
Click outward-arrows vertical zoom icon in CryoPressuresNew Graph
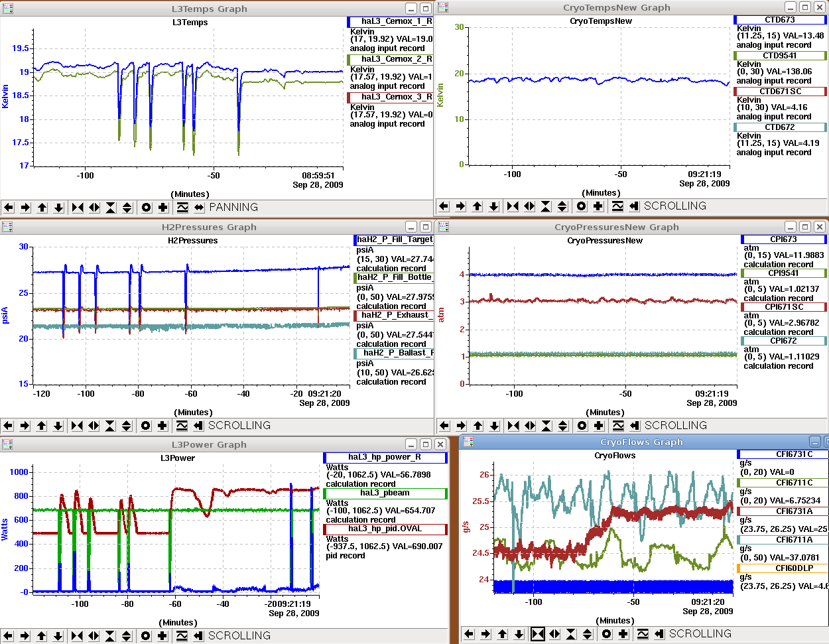coord(563,426)
